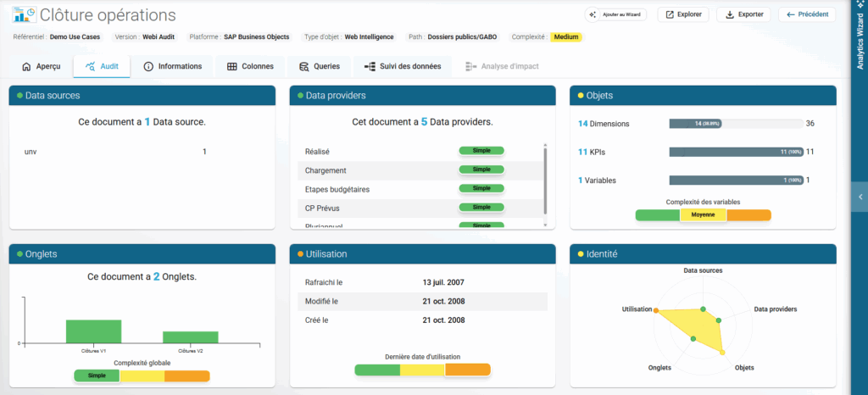868x395 pixels.
Task: Click the Moyenne segment of variables complexity
Action: [x=703, y=215]
